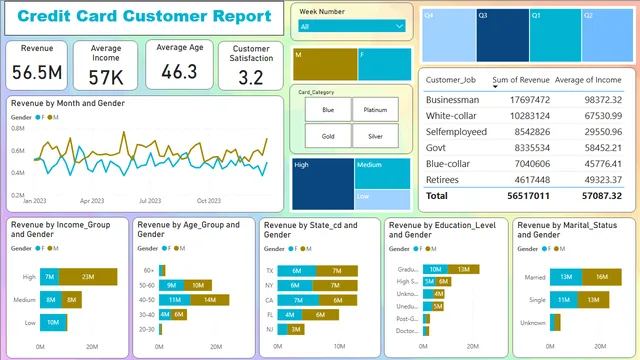Click the High income male 23M bar
Viewport: 640px width, 360px height.
click(88, 277)
